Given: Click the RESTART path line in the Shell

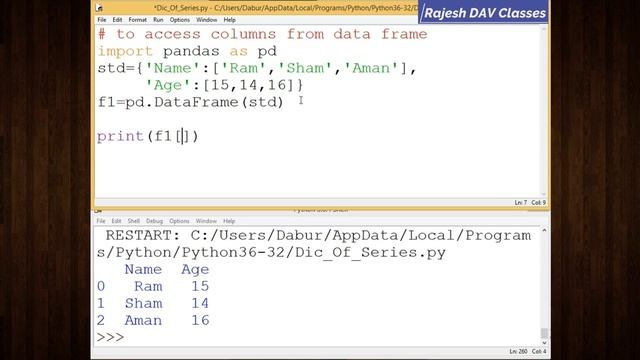Looking at the screenshot, I should tap(314, 244).
